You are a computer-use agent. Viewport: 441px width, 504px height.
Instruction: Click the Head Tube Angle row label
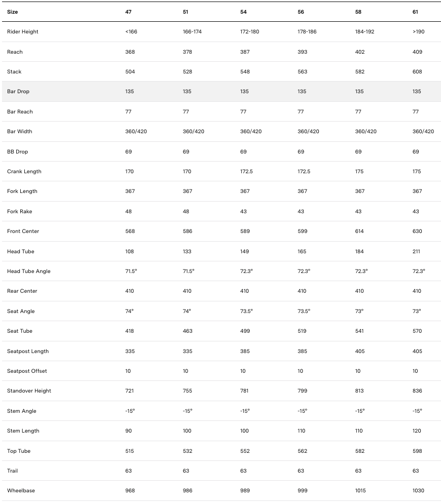29,272
